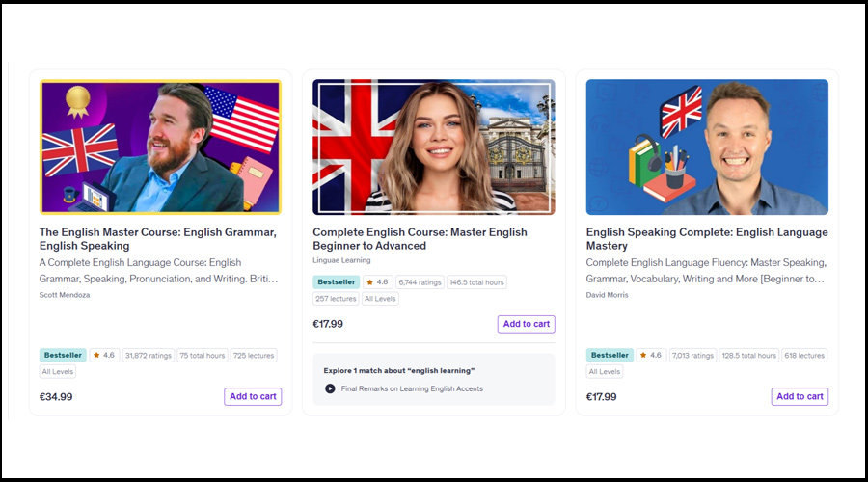Click star rating icon on Complete English Course
Viewport: 868px width, 482px height.
tap(369, 282)
